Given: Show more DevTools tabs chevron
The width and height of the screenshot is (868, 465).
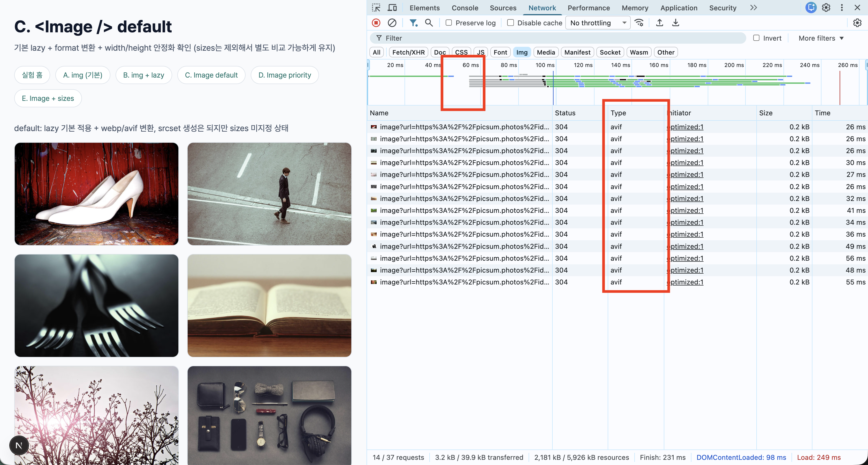Looking at the screenshot, I should pos(753,8).
